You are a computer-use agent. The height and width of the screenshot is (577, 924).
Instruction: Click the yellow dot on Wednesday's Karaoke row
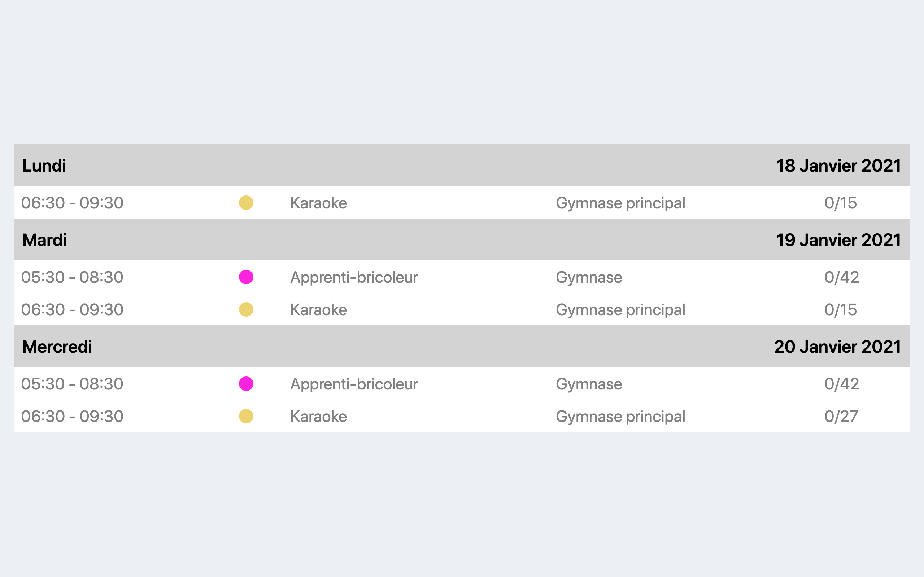[246, 416]
